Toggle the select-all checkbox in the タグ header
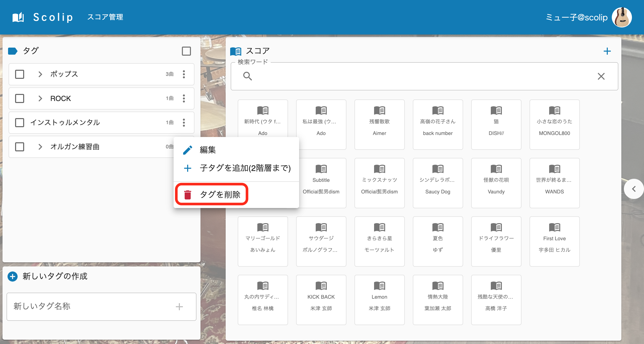Image resolution: width=644 pixels, height=344 pixels. pyautogui.click(x=186, y=51)
